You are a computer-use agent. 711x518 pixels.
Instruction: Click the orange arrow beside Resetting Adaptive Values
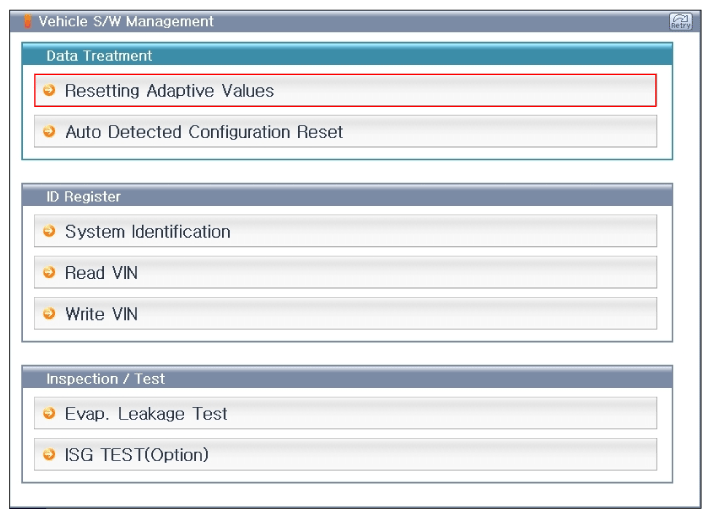pyautogui.click(x=49, y=91)
